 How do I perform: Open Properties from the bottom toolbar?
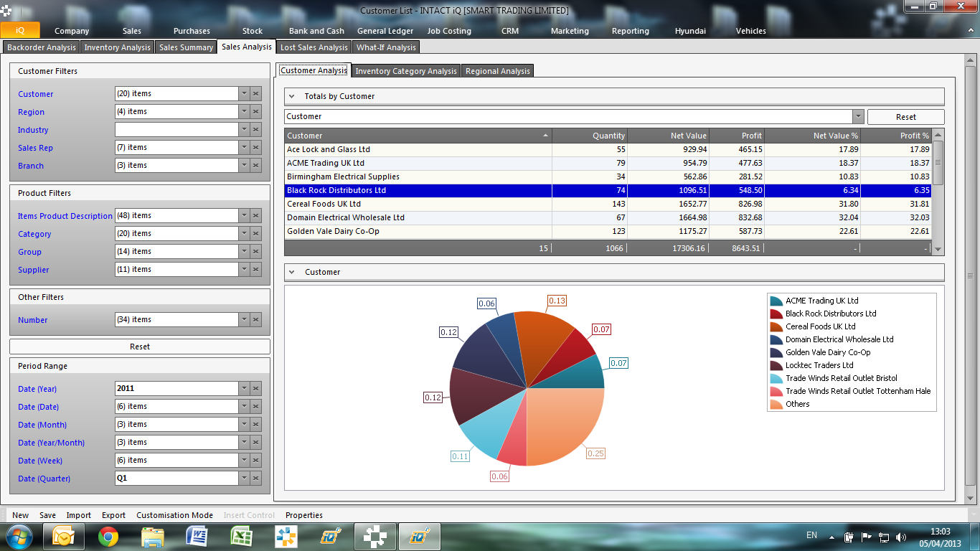pyautogui.click(x=304, y=515)
